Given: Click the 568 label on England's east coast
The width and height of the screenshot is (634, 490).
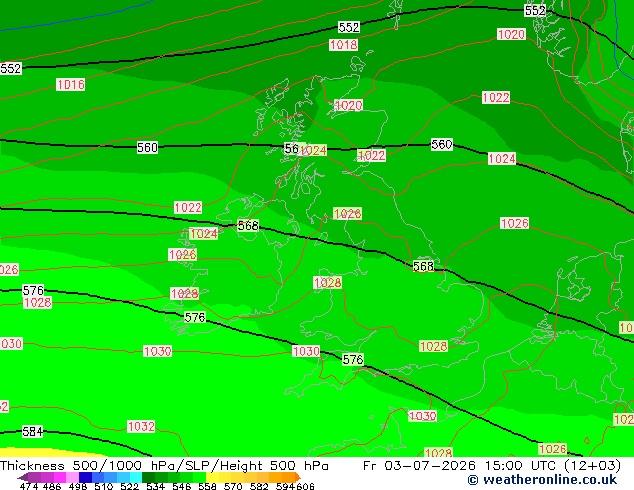Looking at the screenshot, I should tap(423, 266).
